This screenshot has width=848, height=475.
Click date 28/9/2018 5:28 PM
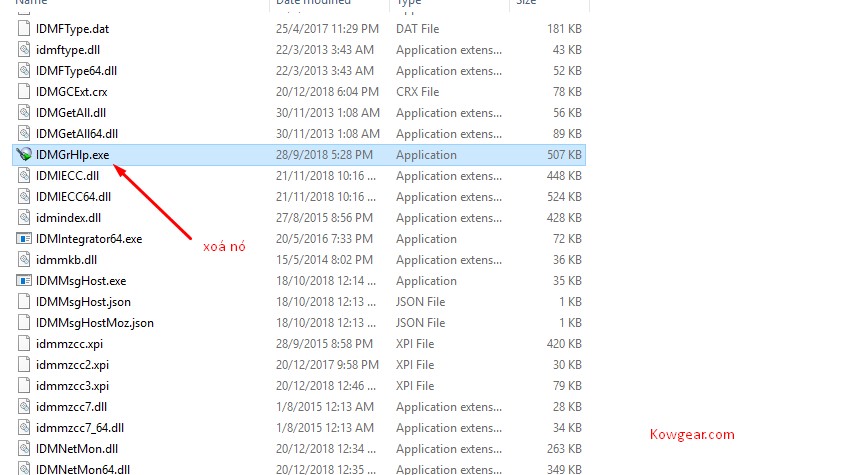pos(324,155)
